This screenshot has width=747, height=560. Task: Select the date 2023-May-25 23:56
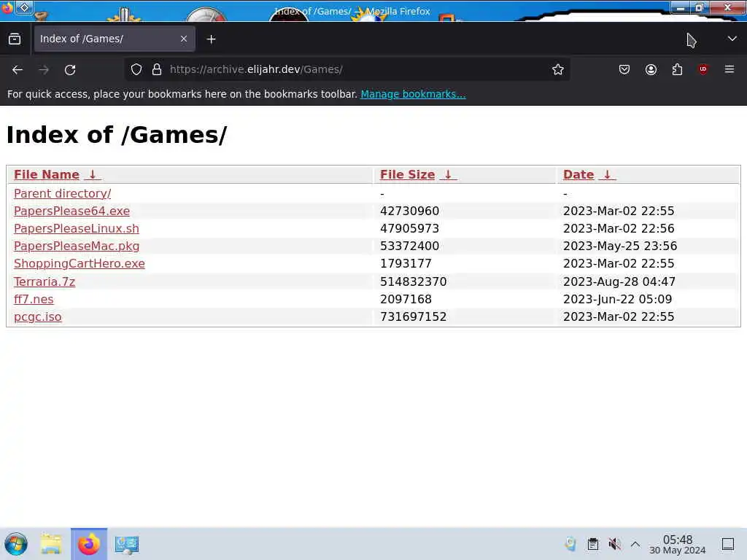(x=620, y=246)
